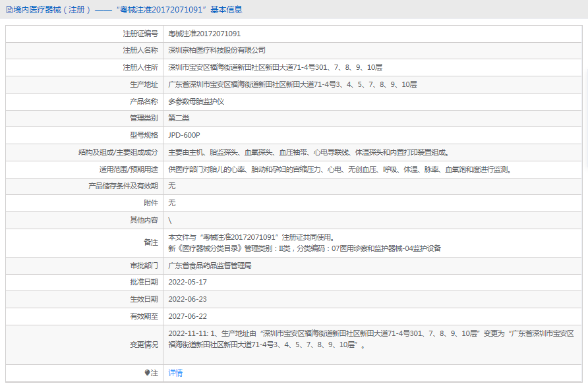Select approving department 广东省食品药品监督管理局

[x=210, y=265]
